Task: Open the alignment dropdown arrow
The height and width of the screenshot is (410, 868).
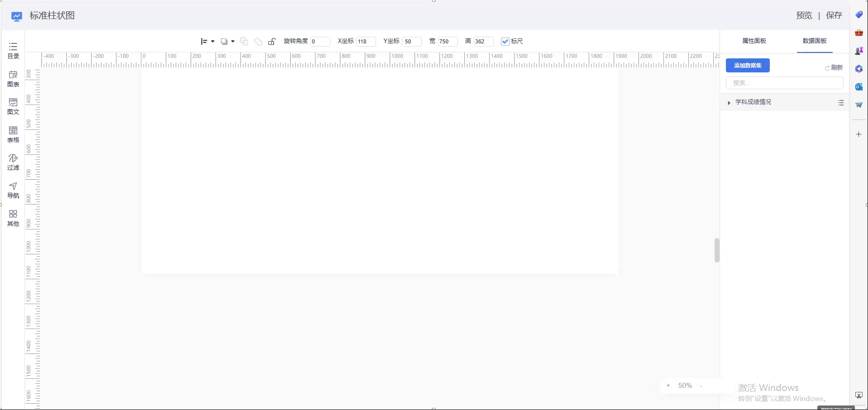Action: (x=213, y=42)
